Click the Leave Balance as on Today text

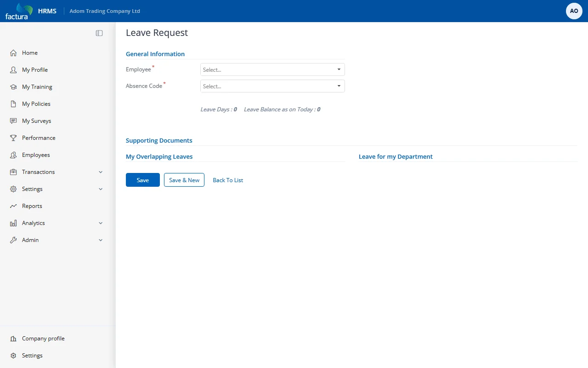click(x=282, y=109)
